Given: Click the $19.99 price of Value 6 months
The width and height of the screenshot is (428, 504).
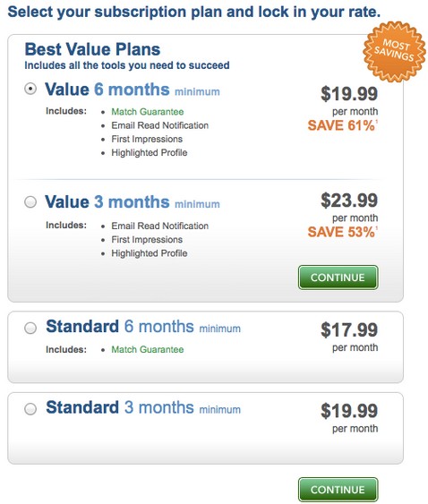Looking at the screenshot, I should tap(349, 94).
